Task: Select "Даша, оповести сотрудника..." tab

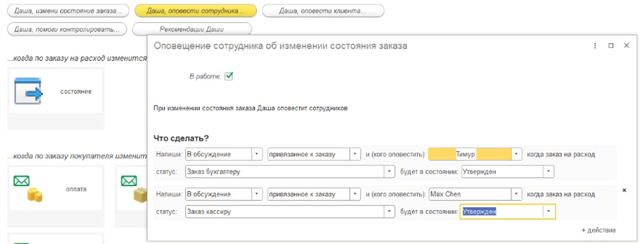Action: tap(195, 11)
